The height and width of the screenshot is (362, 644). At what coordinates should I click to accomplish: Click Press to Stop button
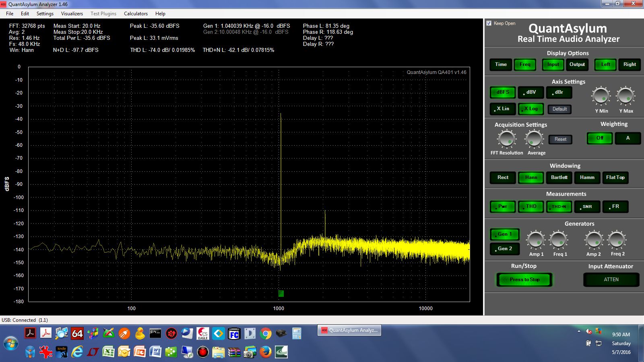[524, 280]
